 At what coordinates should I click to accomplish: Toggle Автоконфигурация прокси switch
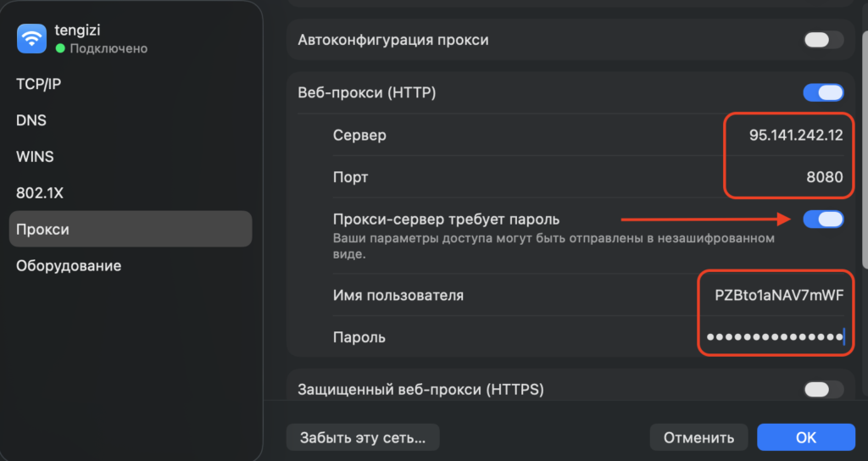click(823, 40)
